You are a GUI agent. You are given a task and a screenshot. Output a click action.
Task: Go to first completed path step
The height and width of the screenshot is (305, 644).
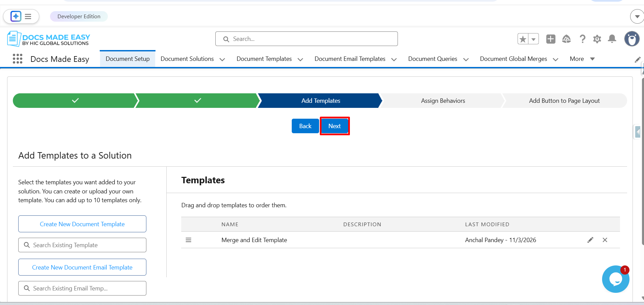pos(75,101)
